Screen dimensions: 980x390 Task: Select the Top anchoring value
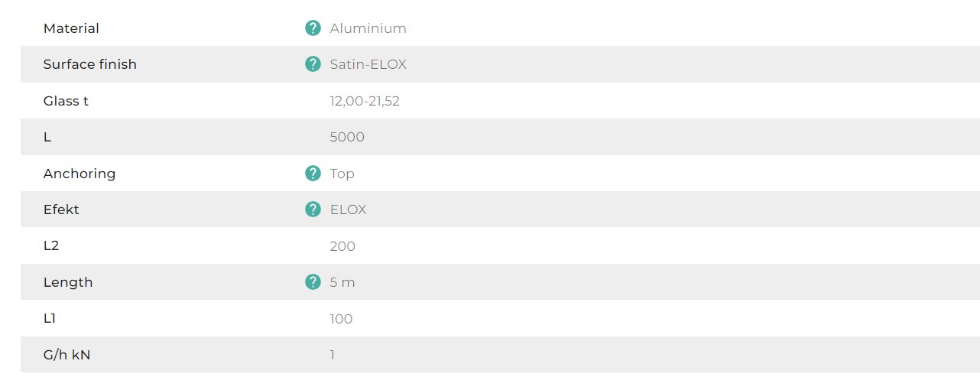click(x=342, y=174)
